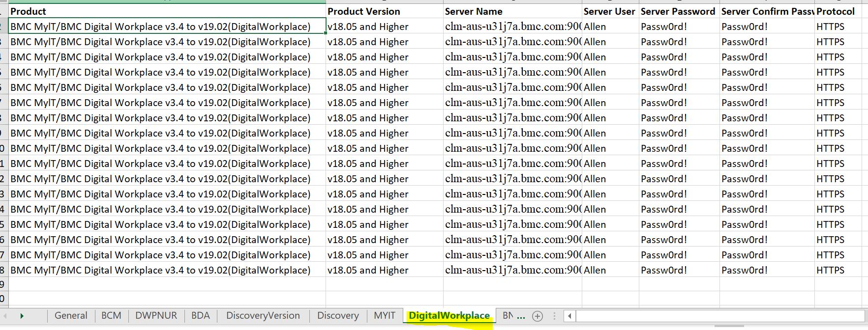Screen dimensions: 868x330
Task: Switch to the Discovery sheet tab
Action: 338,316
